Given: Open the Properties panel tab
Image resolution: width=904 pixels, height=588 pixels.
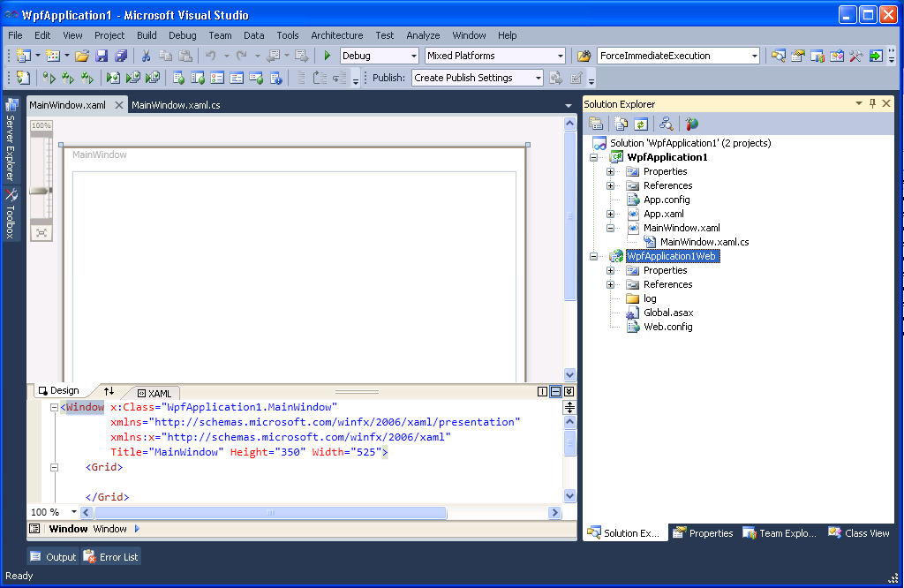Looking at the screenshot, I should pos(703,533).
